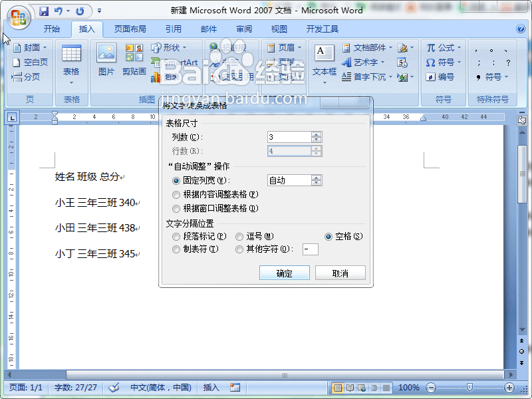Insert a Cover Page (封面)
Viewport: 532px width, 399px height.
pos(31,47)
